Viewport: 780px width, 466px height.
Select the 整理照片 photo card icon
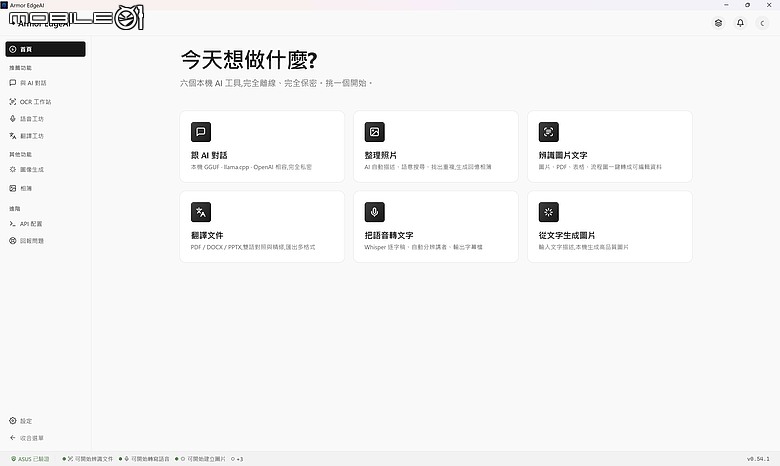coord(375,132)
